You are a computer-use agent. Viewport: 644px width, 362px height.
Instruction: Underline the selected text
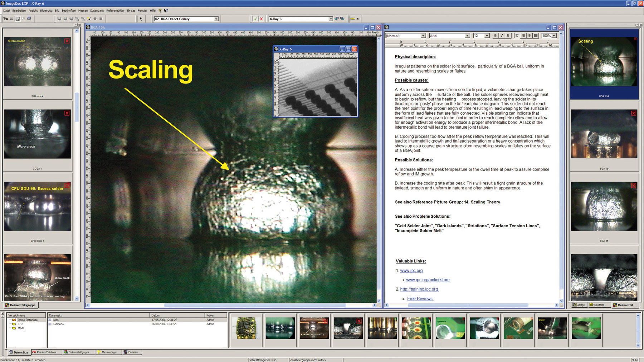click(x=508, y=36)
